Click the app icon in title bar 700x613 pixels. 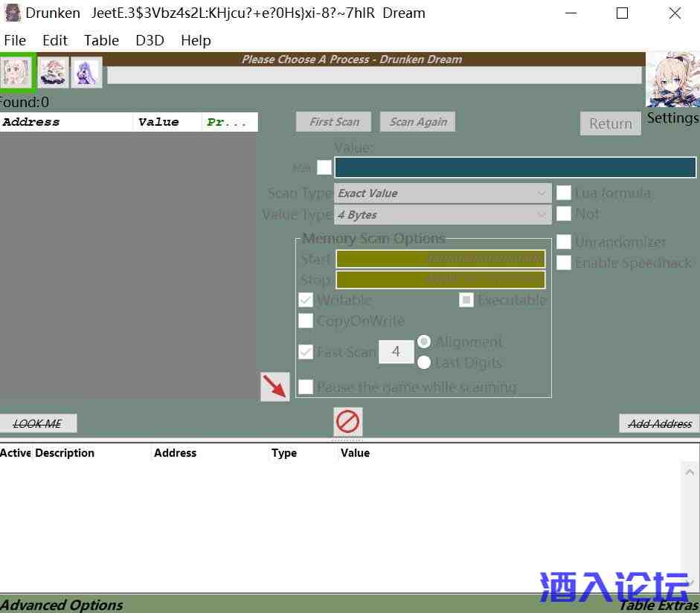12,13
